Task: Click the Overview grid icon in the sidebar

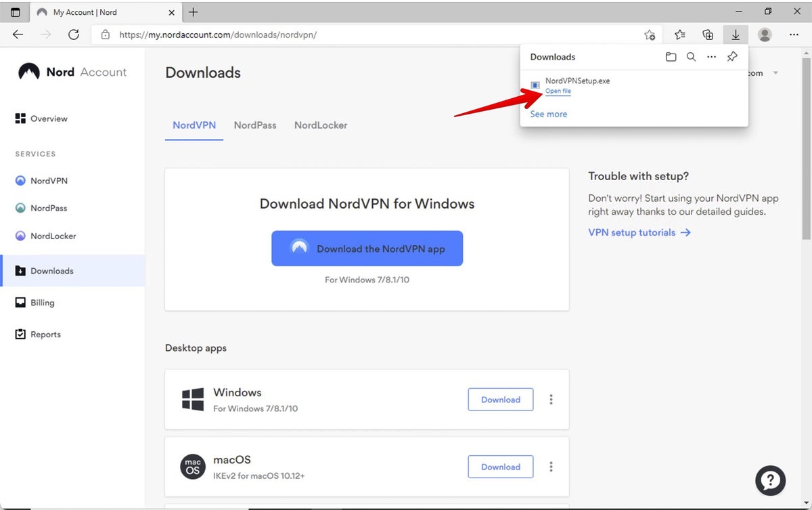Action: [20, 119]
